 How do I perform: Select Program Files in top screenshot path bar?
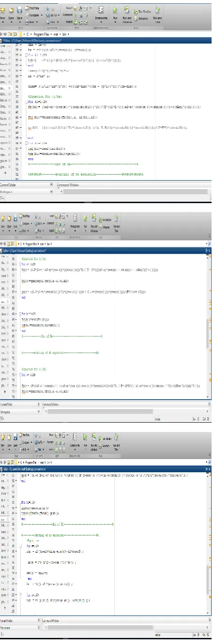pyautogui.click(x=41, y=34)
